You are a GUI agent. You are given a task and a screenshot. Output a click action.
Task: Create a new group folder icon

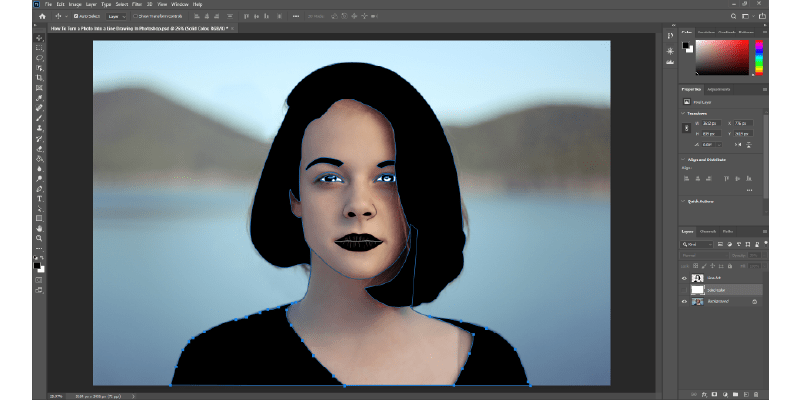click(x=735, y=394)
